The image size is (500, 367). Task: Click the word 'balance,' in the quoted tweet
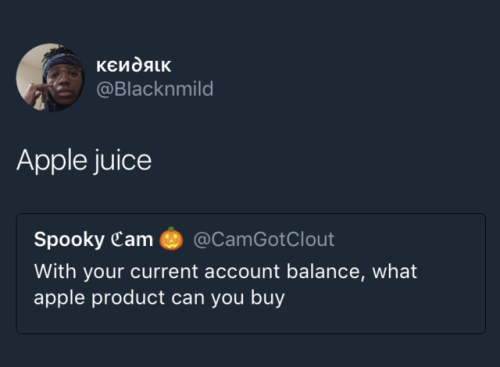(x=324, y=271)
